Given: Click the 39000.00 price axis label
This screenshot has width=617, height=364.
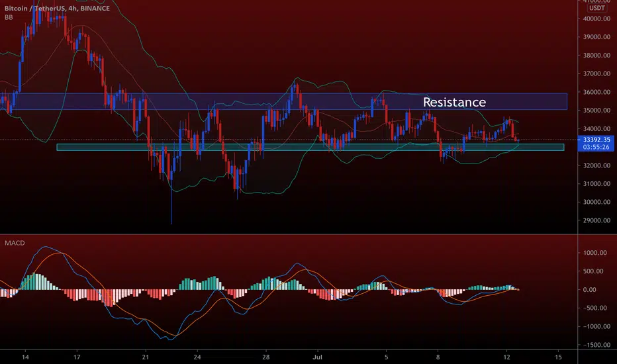Looking at the screenshot, I should click(596, 37).
